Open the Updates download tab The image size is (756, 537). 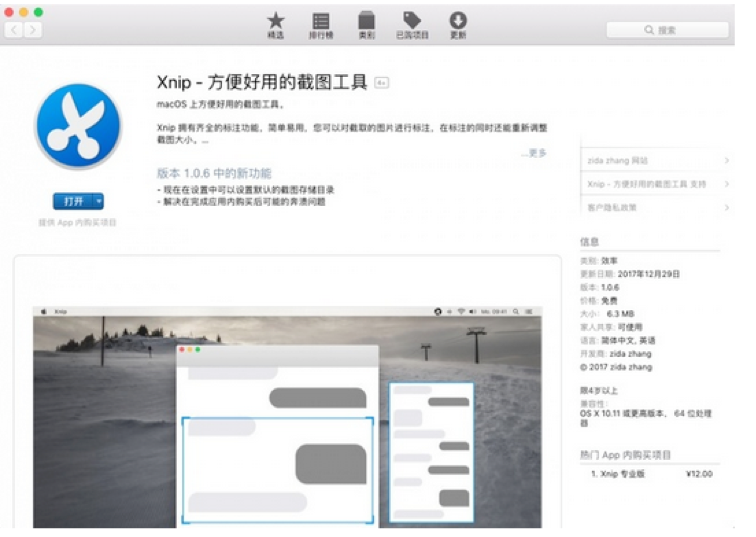458,25
